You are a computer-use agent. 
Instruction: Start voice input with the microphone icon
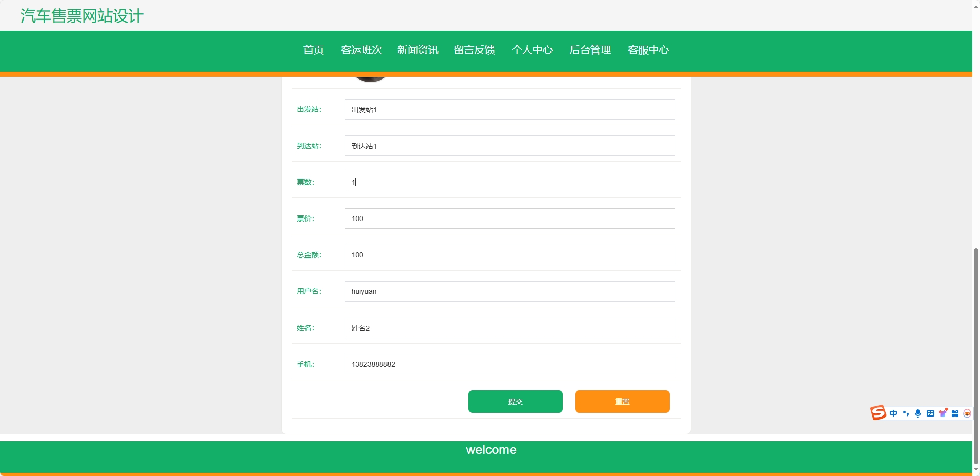tap(917, 413)
